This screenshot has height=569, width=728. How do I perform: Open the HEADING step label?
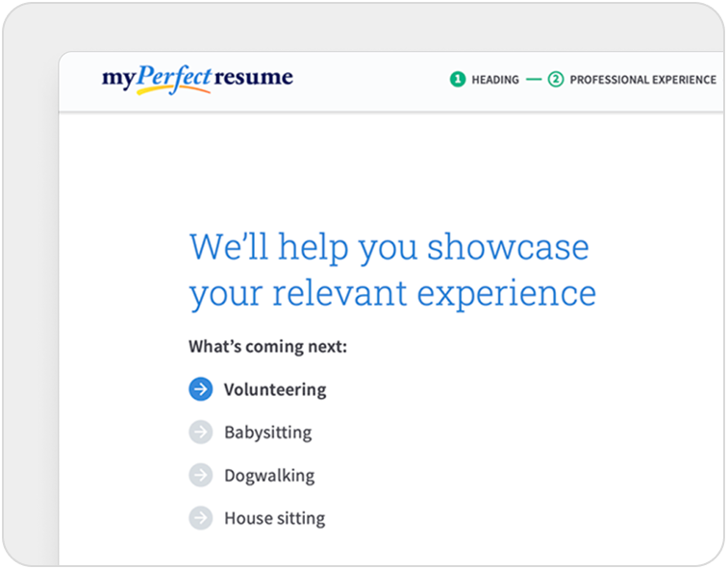point(495,80)
